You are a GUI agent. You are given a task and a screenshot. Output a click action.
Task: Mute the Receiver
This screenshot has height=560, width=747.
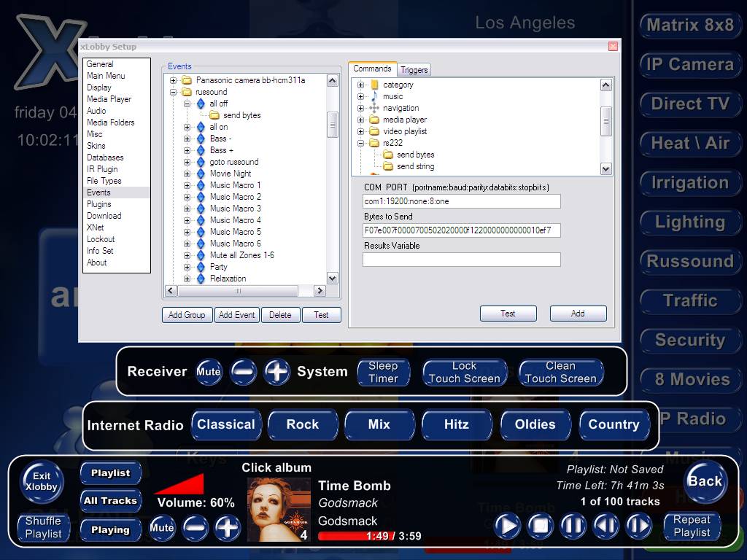209,371
